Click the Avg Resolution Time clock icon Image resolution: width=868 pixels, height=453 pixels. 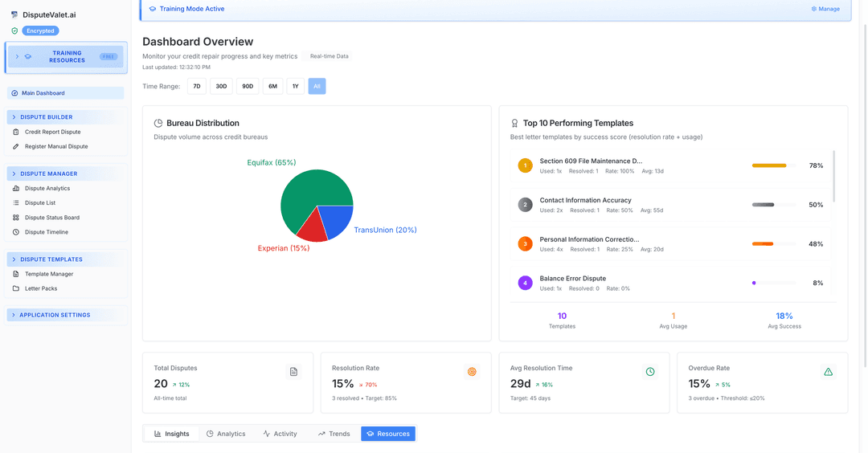click(650, 372)
